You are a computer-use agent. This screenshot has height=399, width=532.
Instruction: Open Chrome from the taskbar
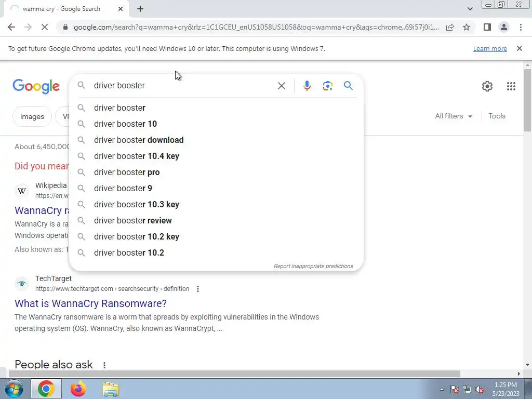coord(46,389)
